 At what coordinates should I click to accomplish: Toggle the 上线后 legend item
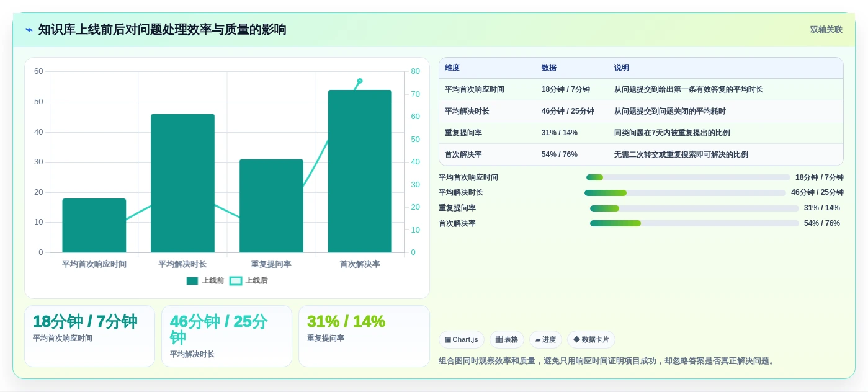(249, 280)
